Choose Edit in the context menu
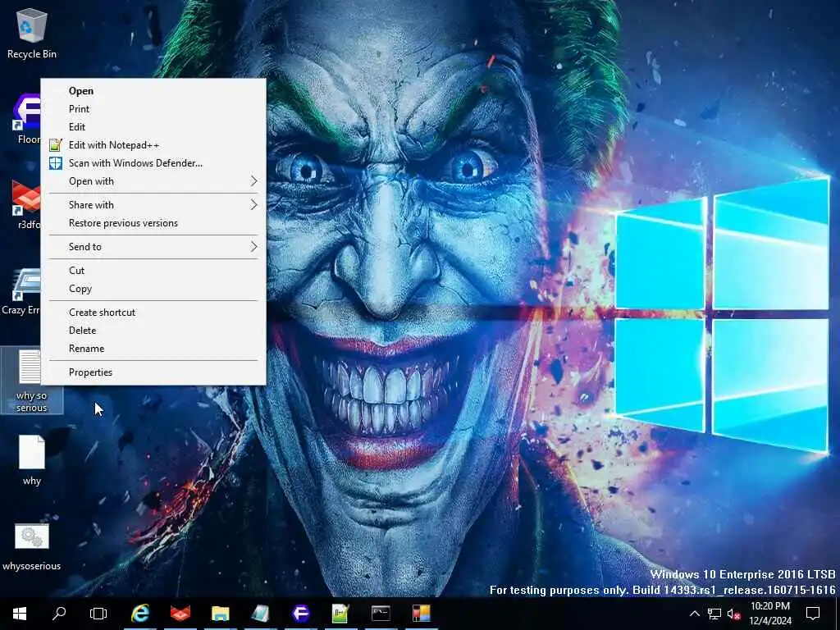 153,127
